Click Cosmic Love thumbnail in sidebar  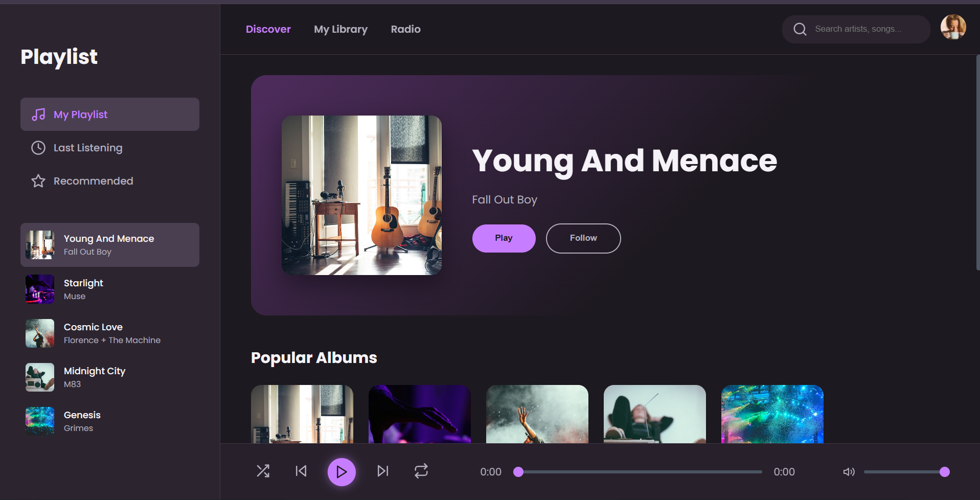pos(40,333)
